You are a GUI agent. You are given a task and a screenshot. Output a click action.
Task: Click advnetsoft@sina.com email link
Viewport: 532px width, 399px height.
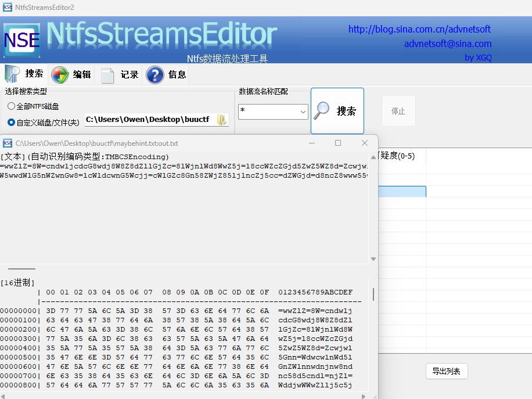click(448, 44)
